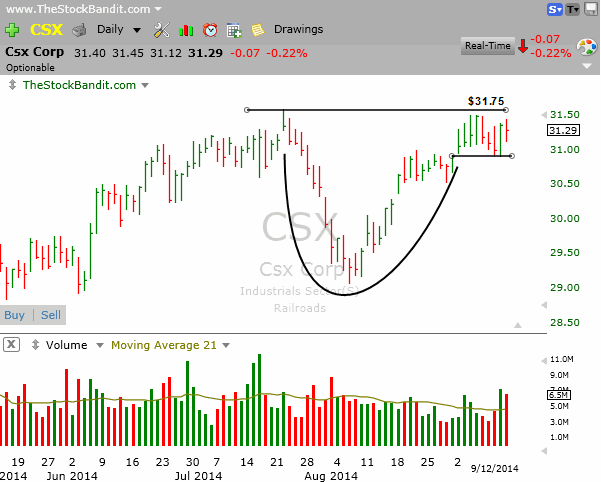Click the price pane reorder arrows icon
Screen dimensions: 601x482
coord(13,85)
